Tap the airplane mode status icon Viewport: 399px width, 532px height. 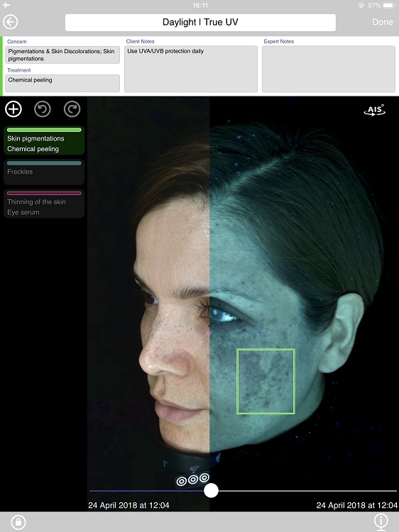[6, 5]
